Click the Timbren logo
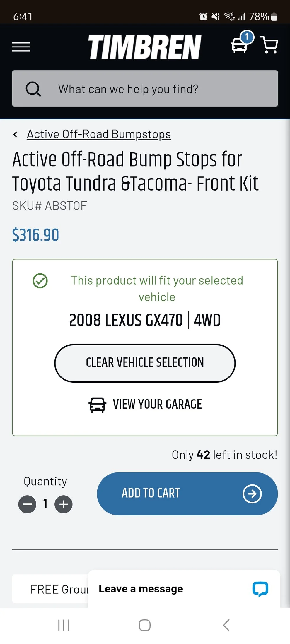The width and height of the screenshot is (290, 644). coord(145,47)
